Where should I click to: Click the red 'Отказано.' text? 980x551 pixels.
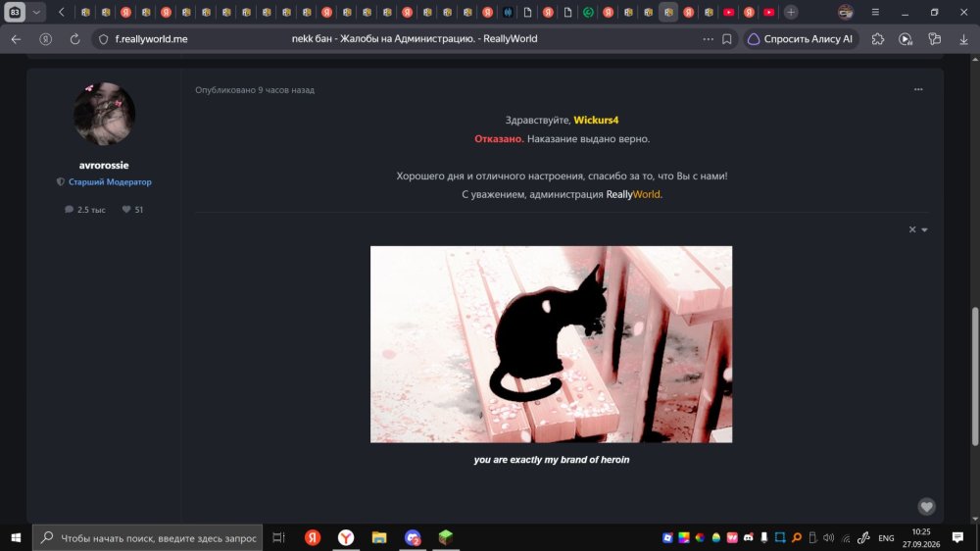(499, 139)
